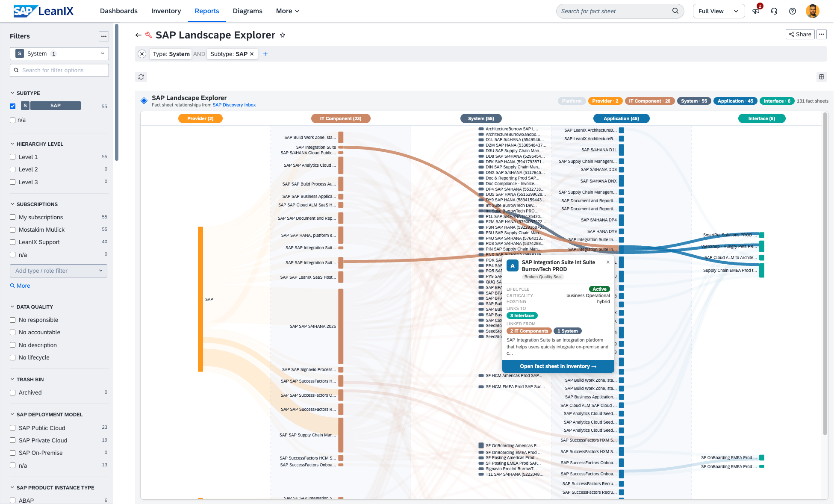Click the teal Interface · 6 legend chip
The height and width of the screenshot is (504, 840).
tap(777, 101)
